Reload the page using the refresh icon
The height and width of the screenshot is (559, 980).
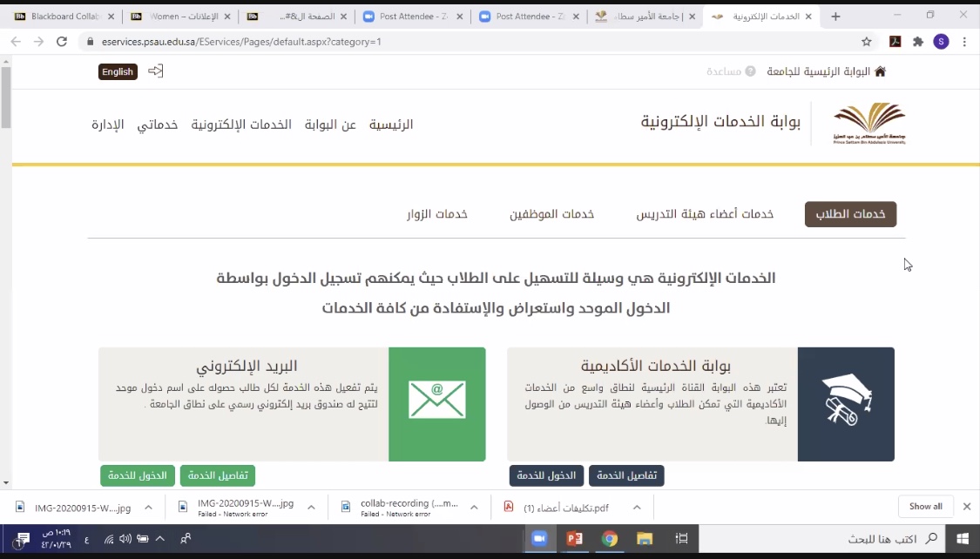[61, 42]
